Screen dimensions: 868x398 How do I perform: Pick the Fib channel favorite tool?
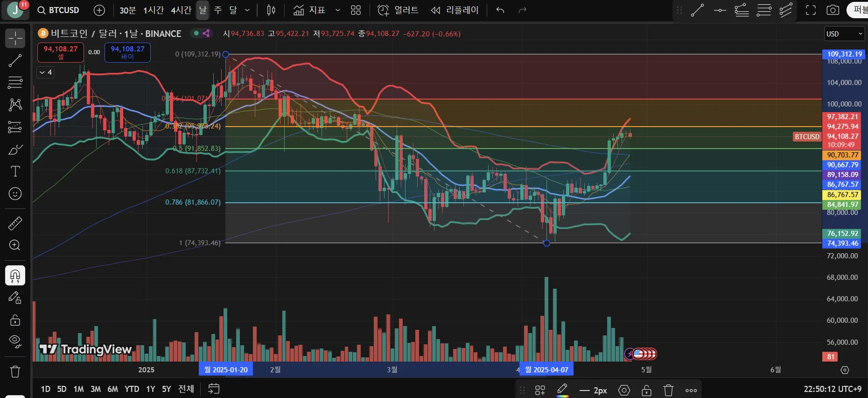tap(786, 10)
